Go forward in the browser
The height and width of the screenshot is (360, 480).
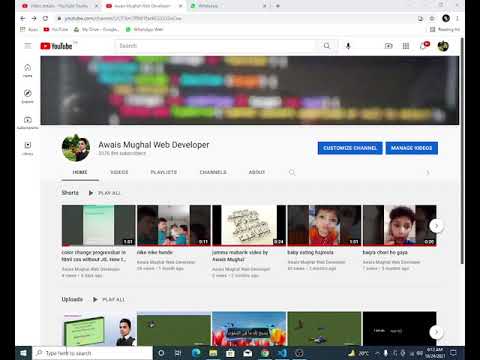[x=34, y=18]
